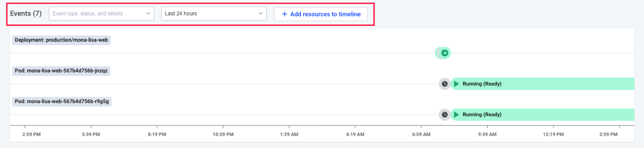Click the clock icon on jnzqz pod row
This screenshot has height=148, width=644.
(x=445, y=84)
